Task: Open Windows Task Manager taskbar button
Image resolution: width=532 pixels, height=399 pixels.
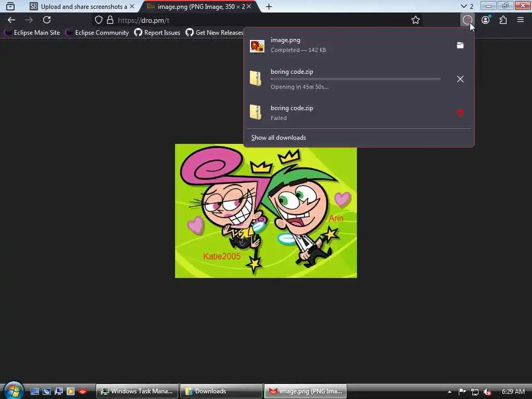Action: point(137,391)
